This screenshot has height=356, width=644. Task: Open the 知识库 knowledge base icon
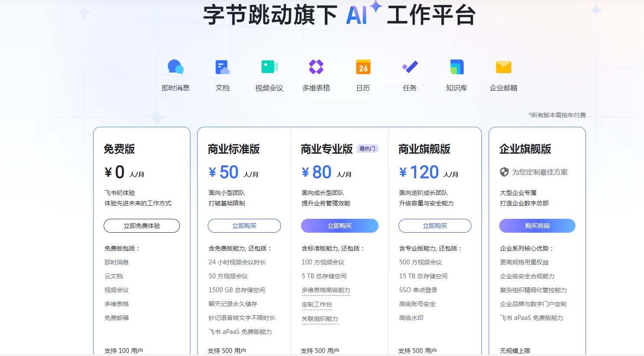point(457,67)
